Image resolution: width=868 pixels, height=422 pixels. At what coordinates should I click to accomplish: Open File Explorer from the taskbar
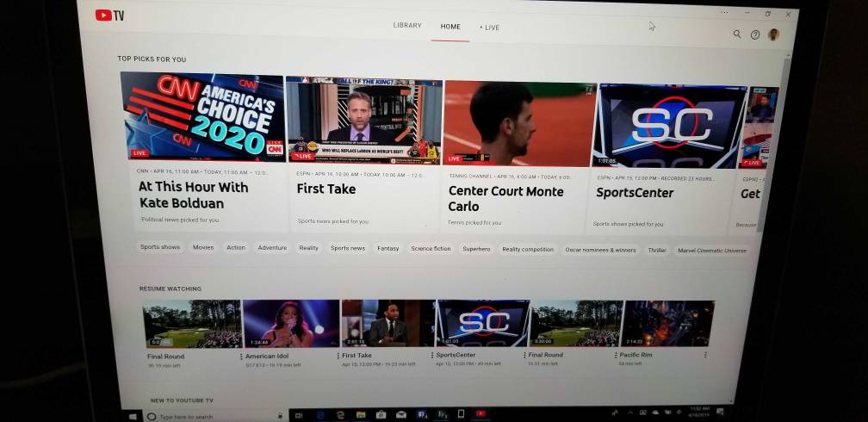click(x=360, y=414)
